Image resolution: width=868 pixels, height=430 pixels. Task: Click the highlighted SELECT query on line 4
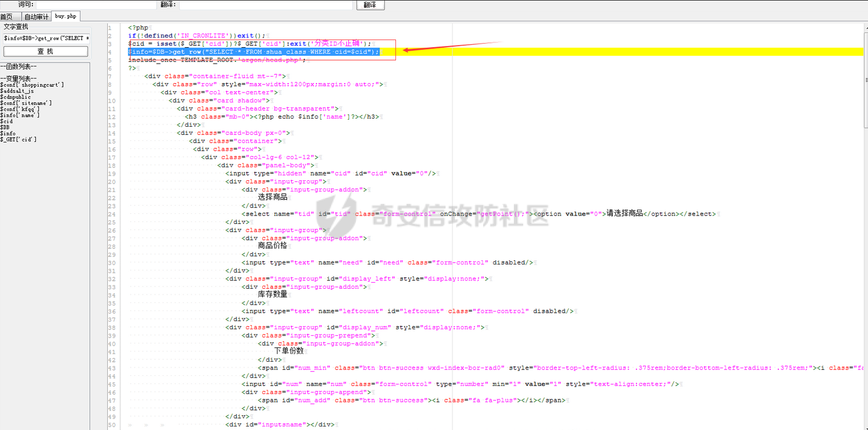(x=253, y=52)
